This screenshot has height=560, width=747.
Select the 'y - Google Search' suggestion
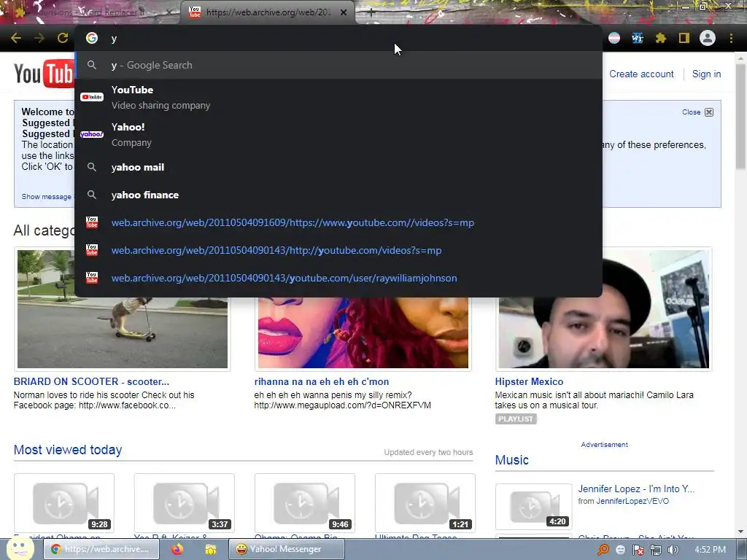pos(338,65)
